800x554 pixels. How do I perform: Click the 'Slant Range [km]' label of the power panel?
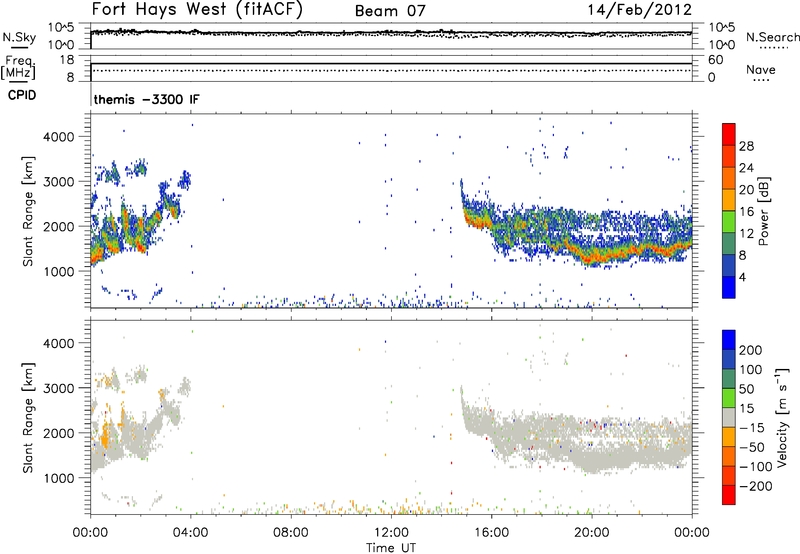[x=28, y=211]
